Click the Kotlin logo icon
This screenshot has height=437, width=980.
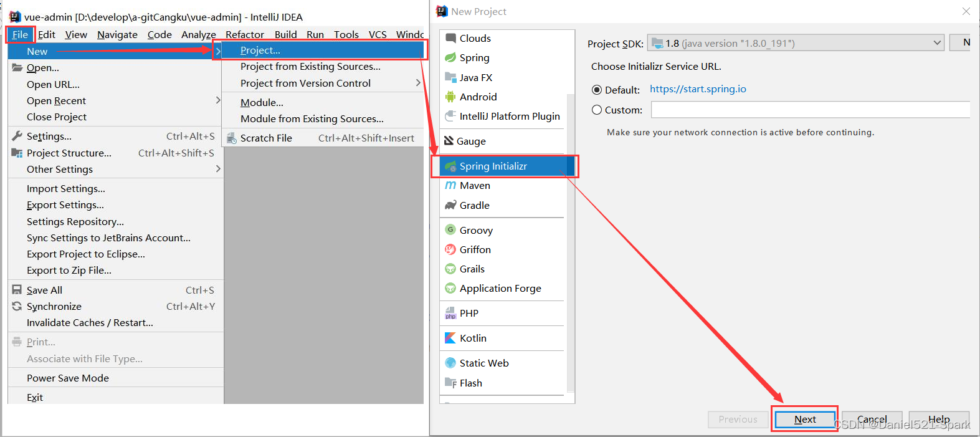(x=450, y=338)
